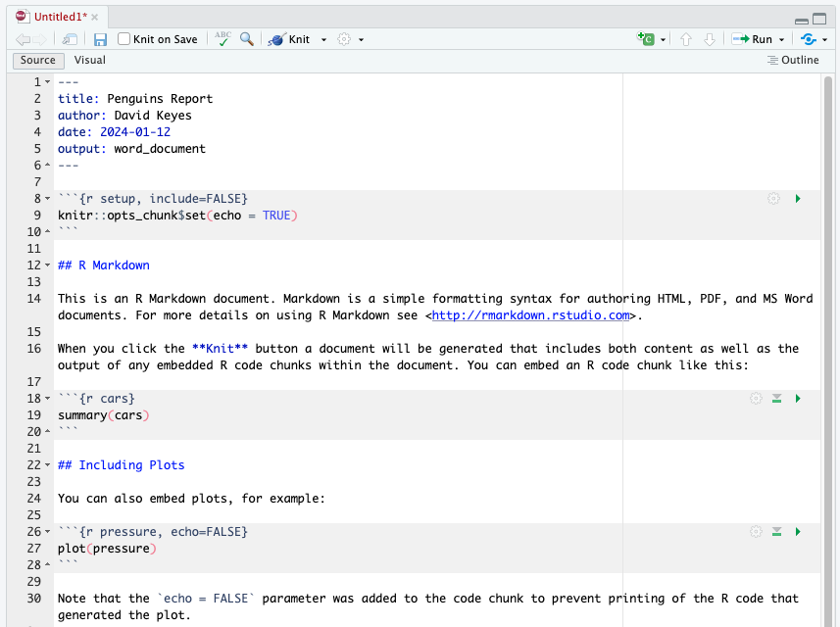
Task: Show source in a new window
Action: [x=69, y=39]
